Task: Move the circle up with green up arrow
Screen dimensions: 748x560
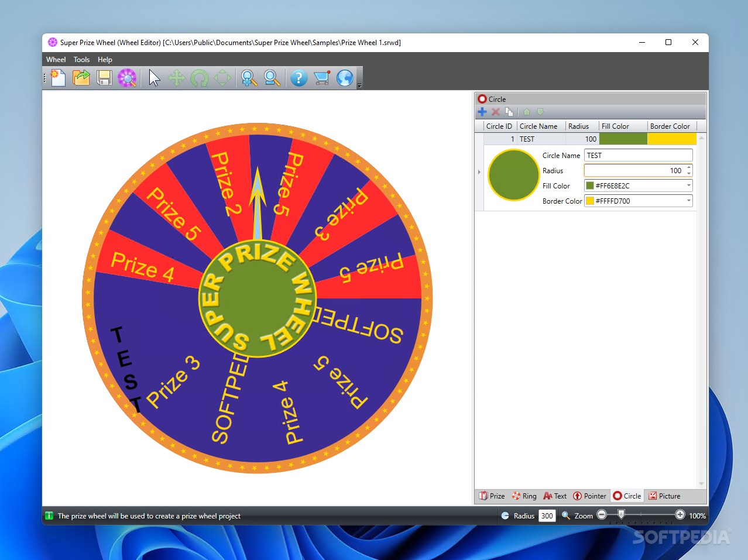Action: [x=527, y=112]
